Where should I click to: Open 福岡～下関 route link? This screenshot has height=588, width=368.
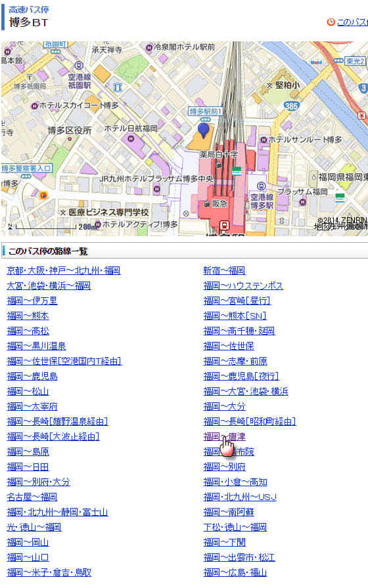224,542
